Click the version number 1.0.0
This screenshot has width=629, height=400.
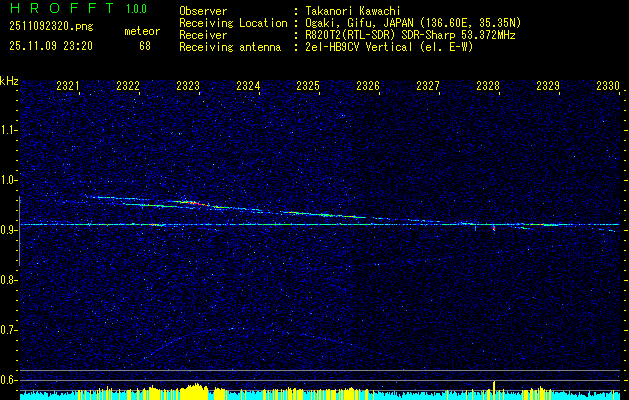[136, 8]
